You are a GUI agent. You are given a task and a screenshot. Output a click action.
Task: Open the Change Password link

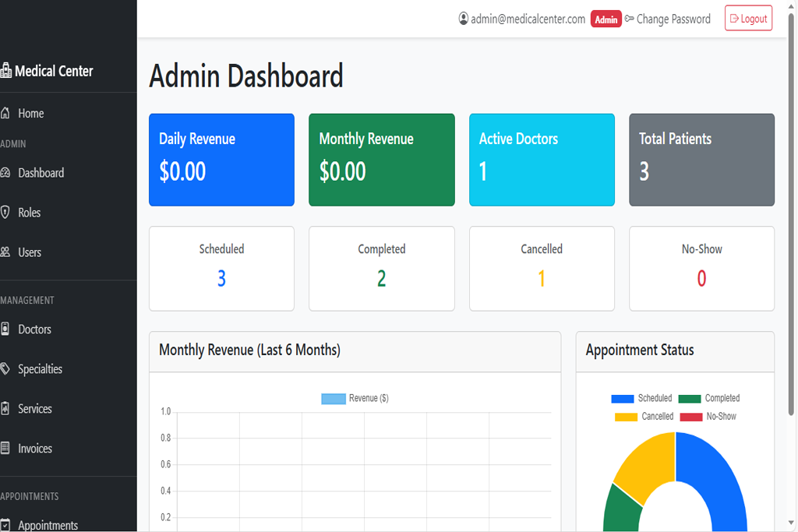coord(673,19)
